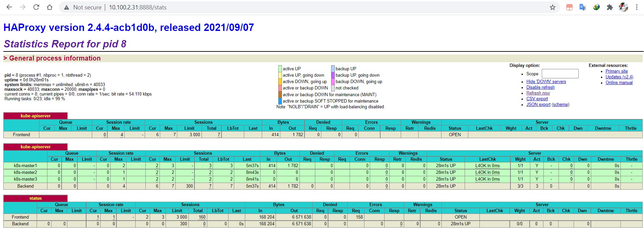This screenshot has width=644, height=229.
Task: Open the Chrome three-dot menu
Action: coord(637,7)
